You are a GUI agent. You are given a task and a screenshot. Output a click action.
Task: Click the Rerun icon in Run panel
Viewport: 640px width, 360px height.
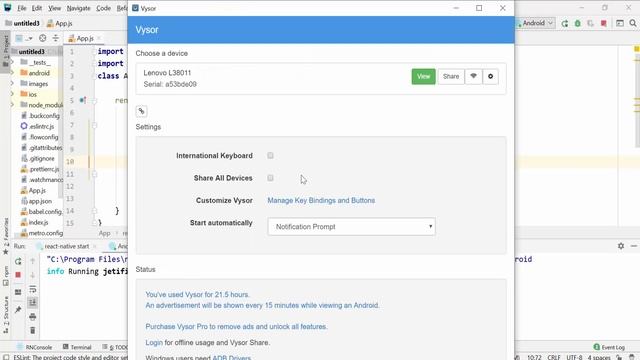point(18,261)
